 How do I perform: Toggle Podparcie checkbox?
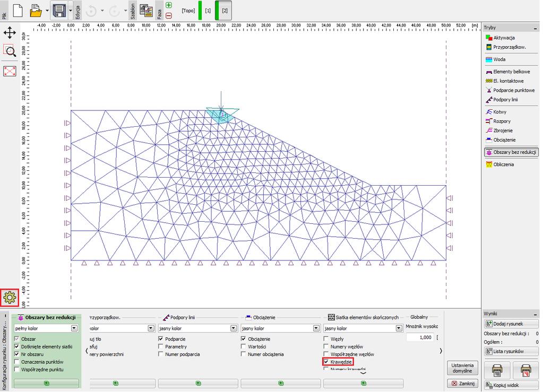161,339
